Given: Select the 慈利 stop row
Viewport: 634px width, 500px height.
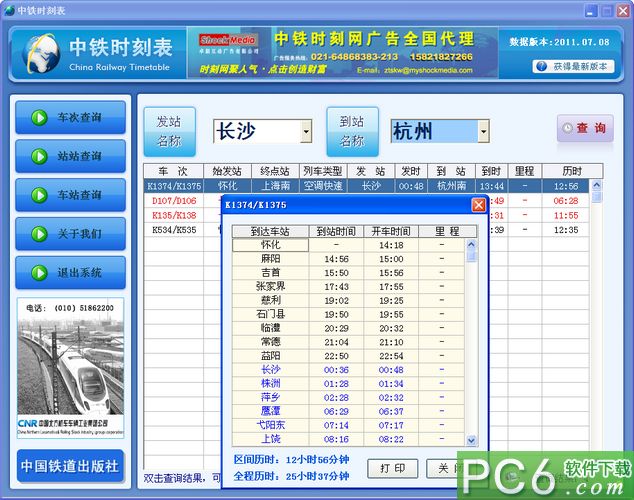Looking at the screenshot, I should [349, 300].
